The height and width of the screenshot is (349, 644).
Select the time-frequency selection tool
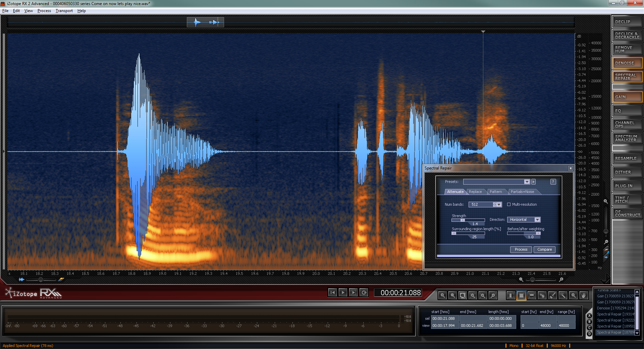pos(521,295)
